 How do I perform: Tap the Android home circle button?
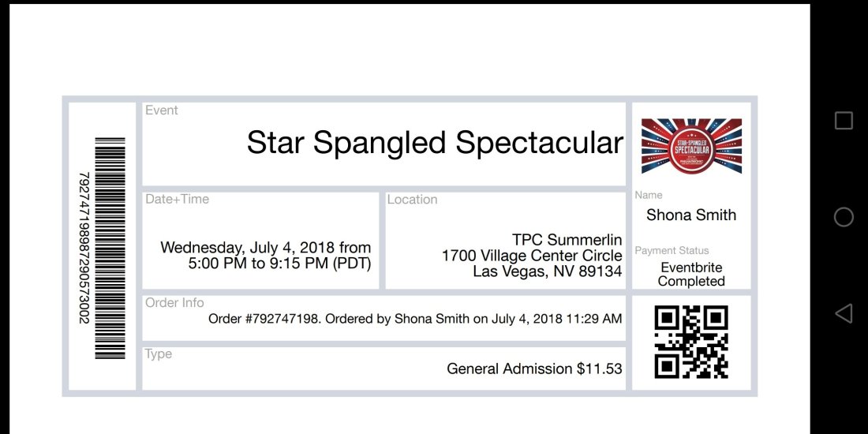(x=844, y=217)
